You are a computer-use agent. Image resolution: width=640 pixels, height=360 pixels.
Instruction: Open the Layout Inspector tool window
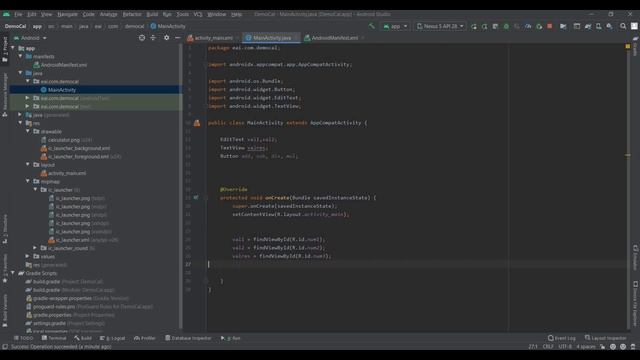click(605, 338)
